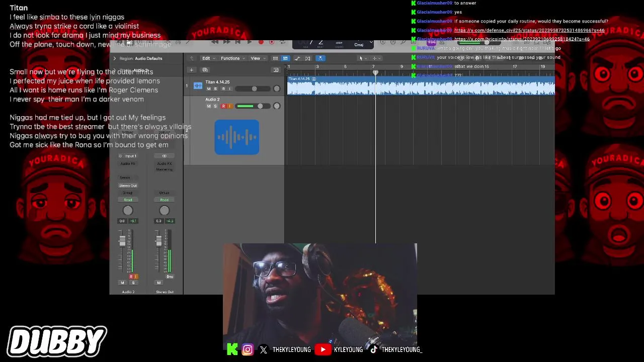Screen dimensions: 644x362
Task: Click the Audio 2 track pan knob
Action: [x=276, y=106]
